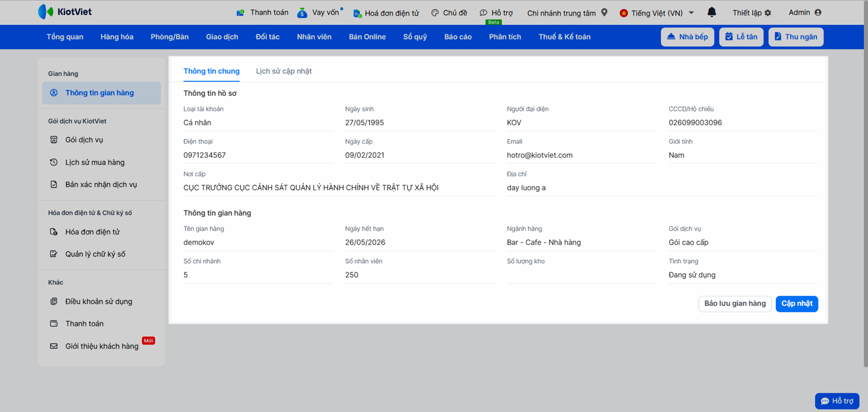
Task: Click the Người đại diện field KOV
Action: pyautogui.click(x=581, y=123)
